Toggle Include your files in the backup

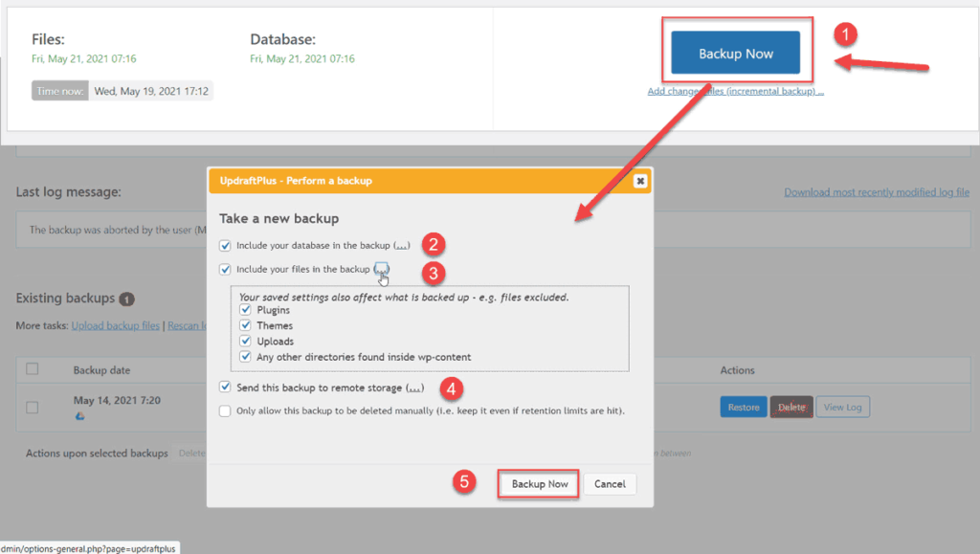(225, 269)
